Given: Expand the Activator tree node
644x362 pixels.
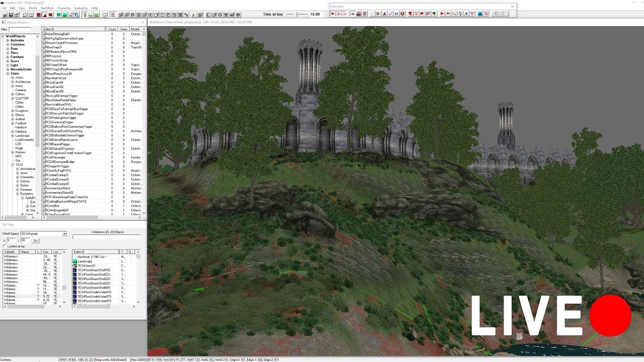Looking at the screenshot, I should tap(8, 40).
